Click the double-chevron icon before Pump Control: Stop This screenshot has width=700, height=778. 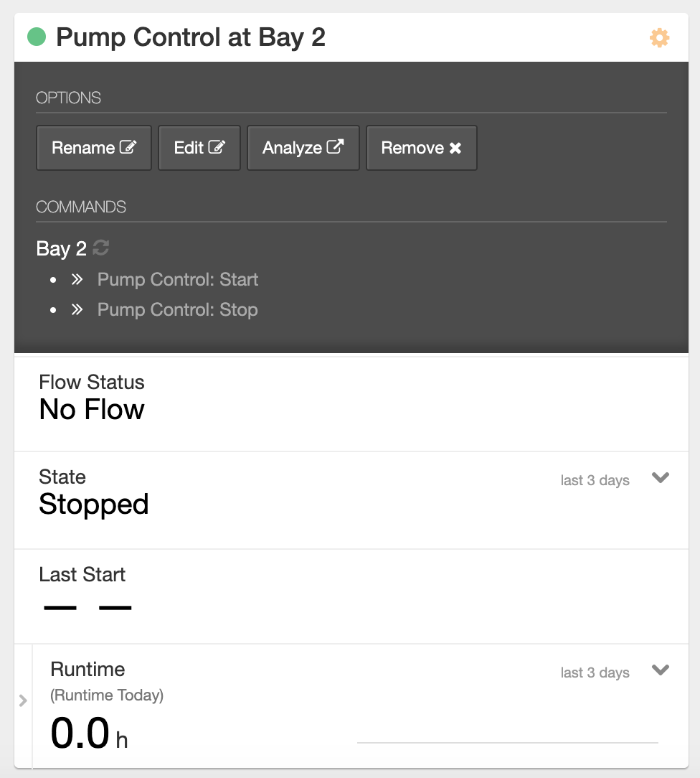point(77,309)
